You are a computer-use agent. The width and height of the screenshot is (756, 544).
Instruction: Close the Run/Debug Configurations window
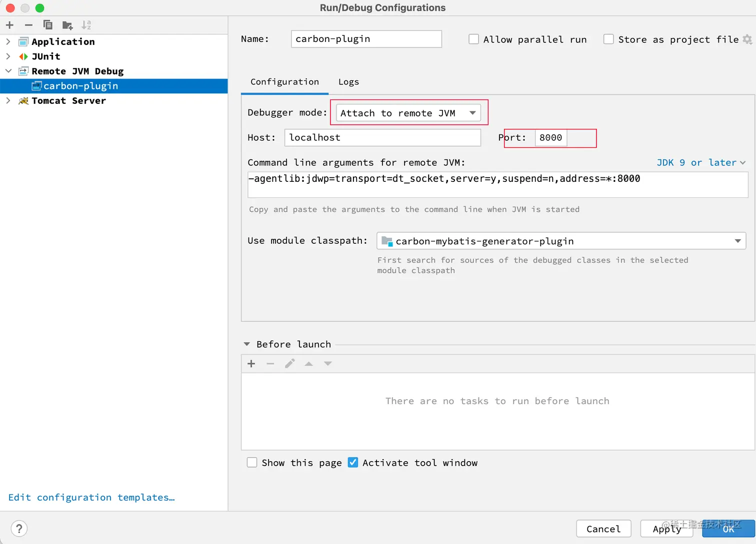tap(10, 8)
